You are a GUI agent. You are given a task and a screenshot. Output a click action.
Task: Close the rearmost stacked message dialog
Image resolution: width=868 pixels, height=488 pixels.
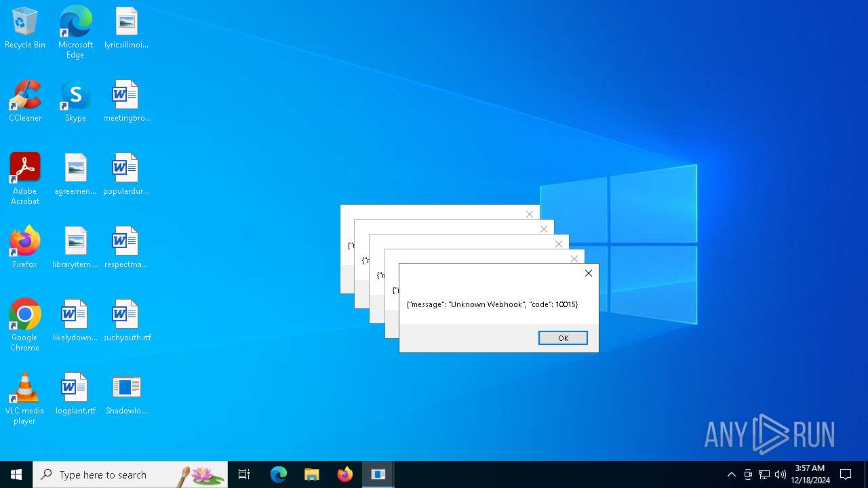(530, 214)
